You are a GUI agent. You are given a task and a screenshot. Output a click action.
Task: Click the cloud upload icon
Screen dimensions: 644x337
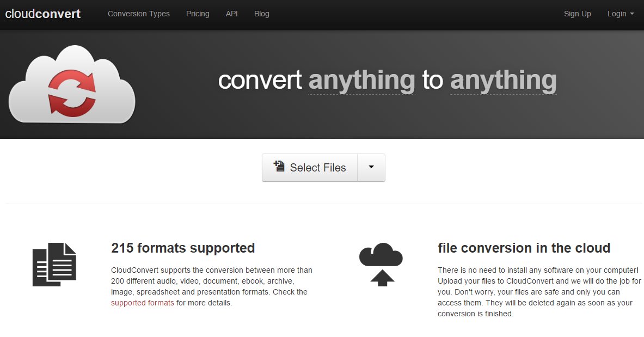(x=381, y=264)
